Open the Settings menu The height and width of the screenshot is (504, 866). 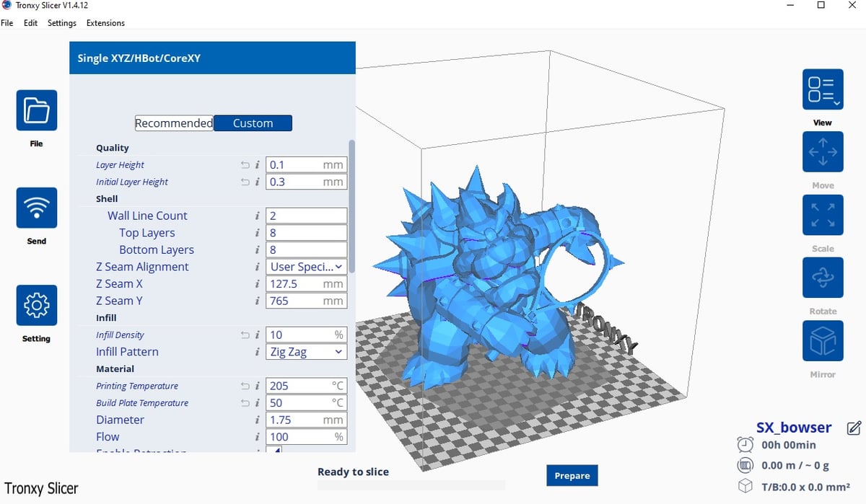tap(62, 23)
